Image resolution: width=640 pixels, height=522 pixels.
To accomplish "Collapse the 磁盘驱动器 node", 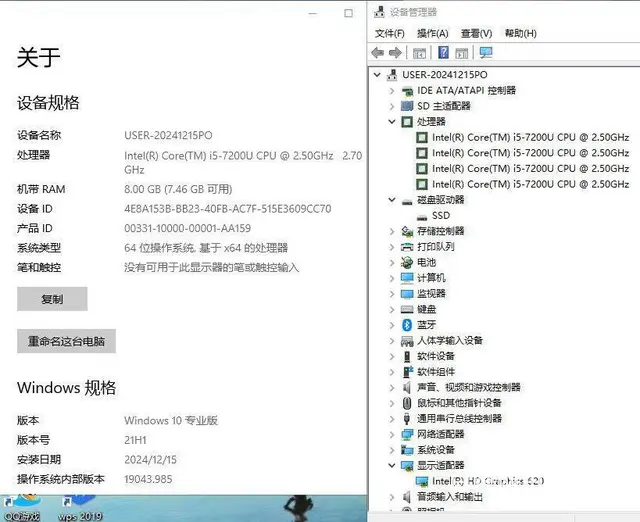I will coord(392,200).
